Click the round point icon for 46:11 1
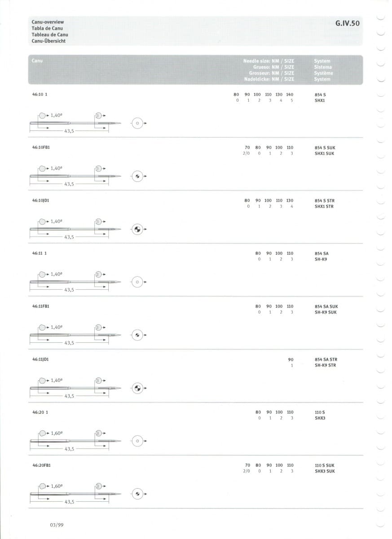This screenshot has width=392, height=539. coord(137,282)
